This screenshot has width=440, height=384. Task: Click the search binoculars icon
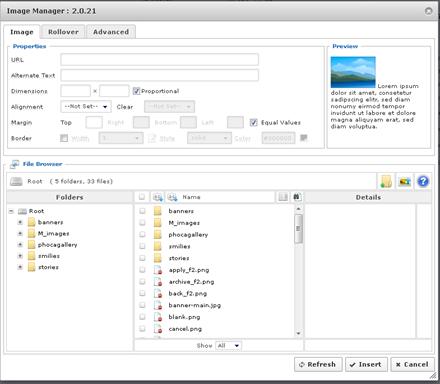296,197
